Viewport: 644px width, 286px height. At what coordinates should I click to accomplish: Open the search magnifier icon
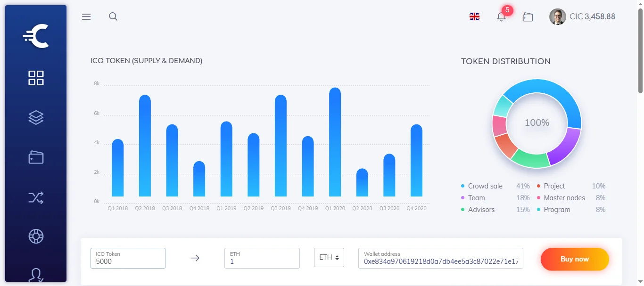(113, 16)
